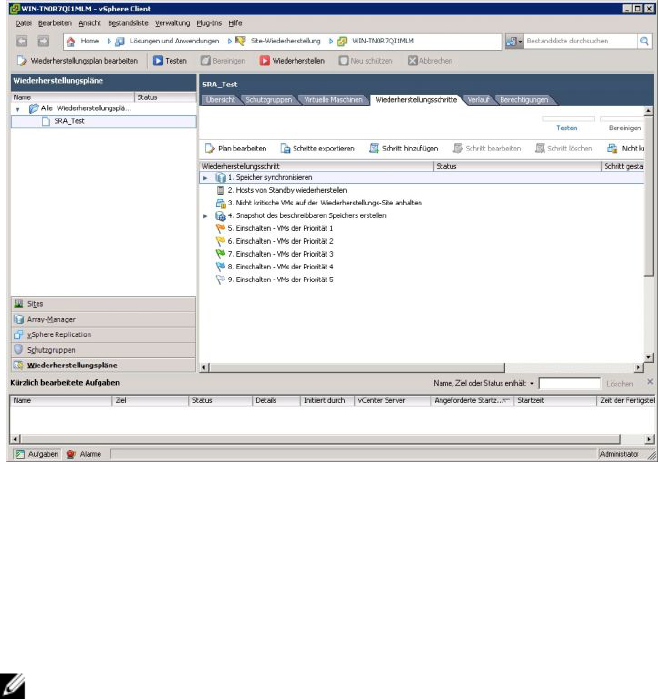
Task: Click the Neu schützen toolbar icon
Action: (x=343, y=61)
